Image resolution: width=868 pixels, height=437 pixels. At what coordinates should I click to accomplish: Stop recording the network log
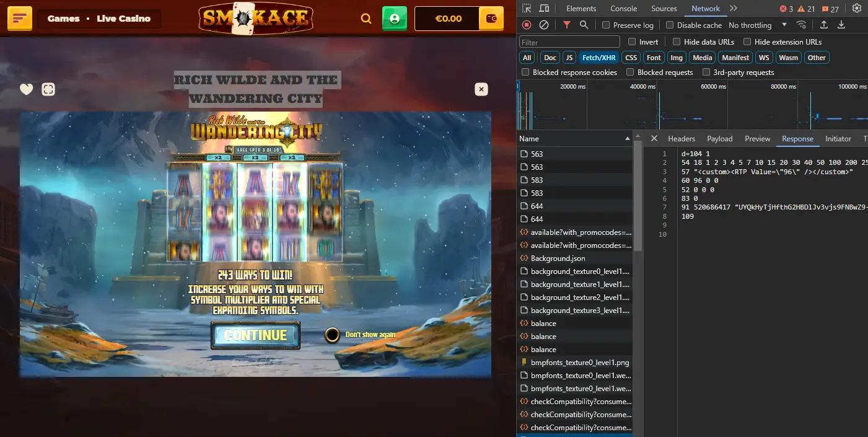527,25
